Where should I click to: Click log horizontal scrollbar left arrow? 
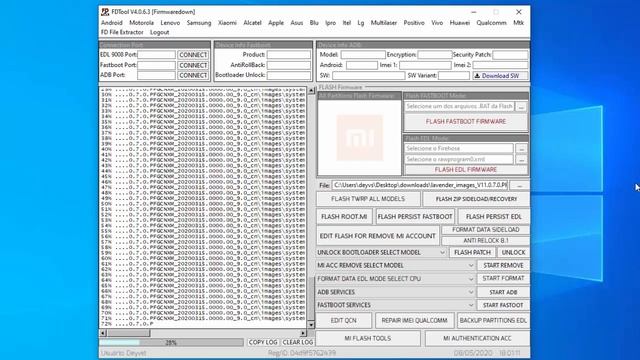(x=103, y=333)
